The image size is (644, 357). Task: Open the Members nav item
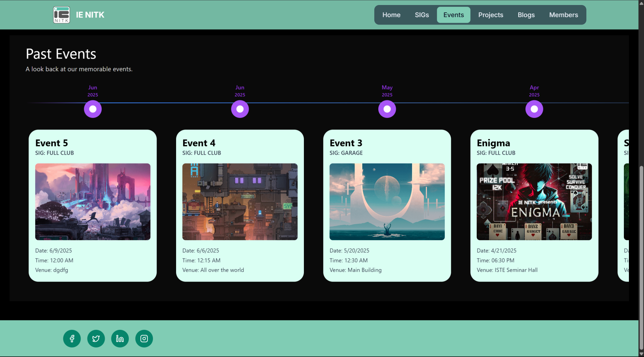tap(563, 15)
